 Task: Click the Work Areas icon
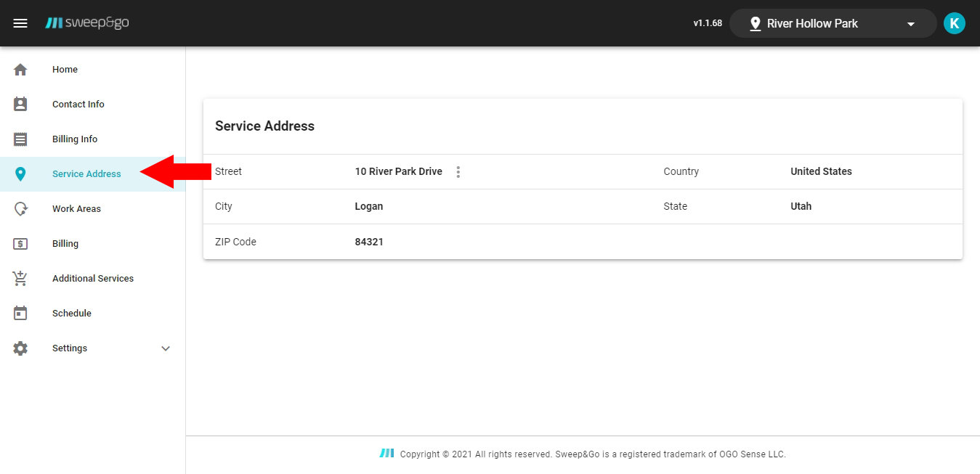coord(20,208)
